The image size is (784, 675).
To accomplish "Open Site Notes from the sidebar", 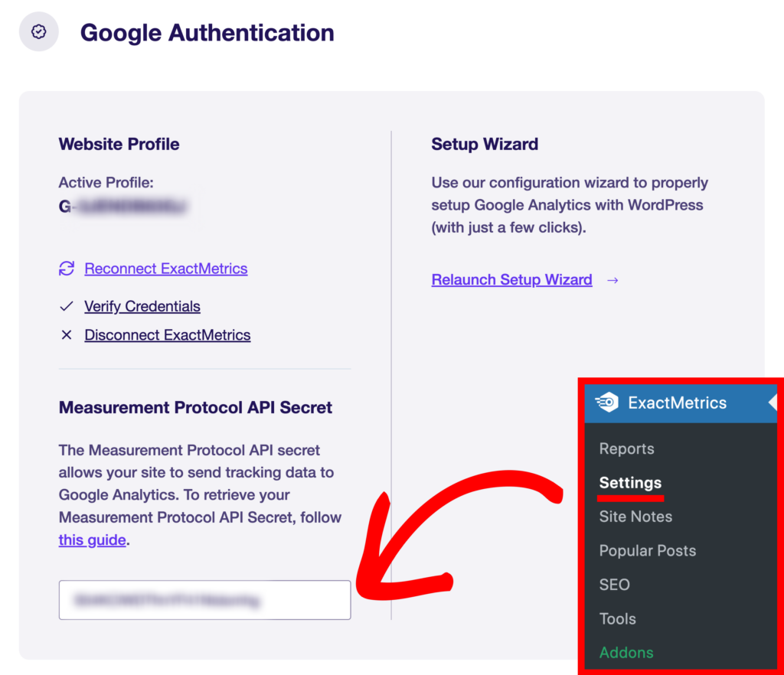I will pos(635,517).
